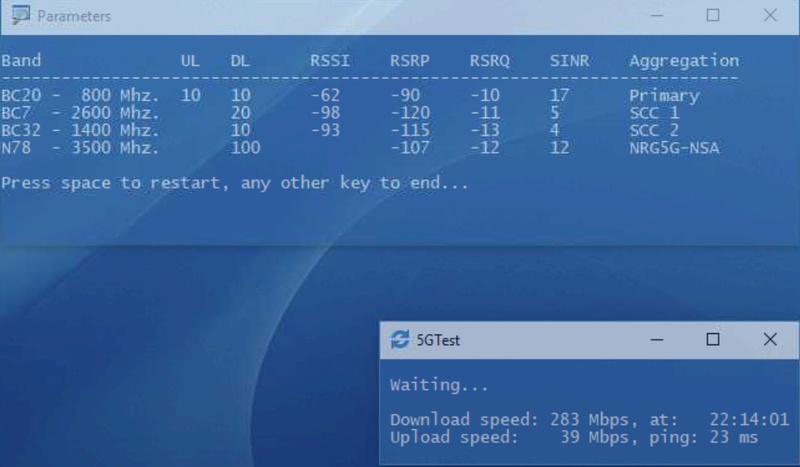The width and height of the screenshot is (800, 467).
Task: Select the N78 - 3500 Mhz. row label
Action: click(80, 148)
